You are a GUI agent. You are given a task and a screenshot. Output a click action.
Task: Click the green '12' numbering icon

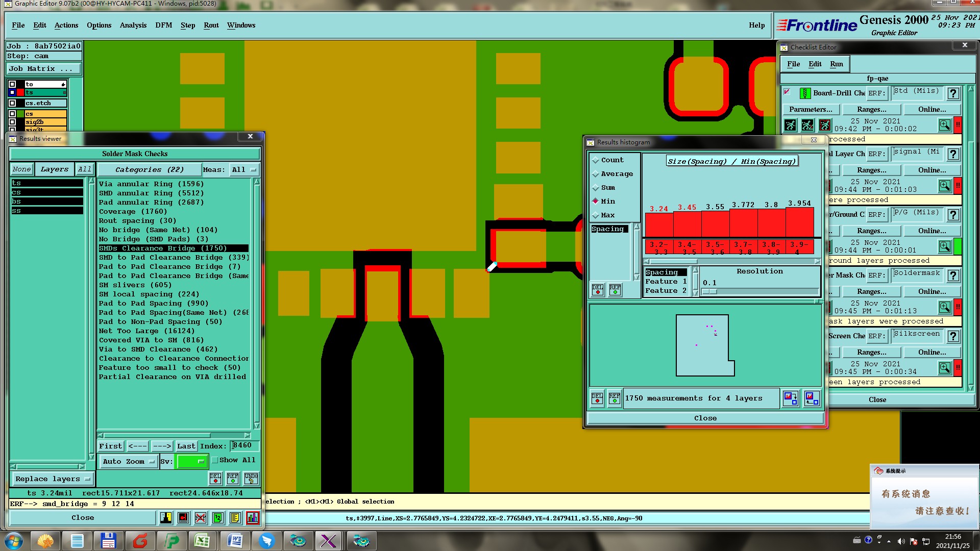(x=218, y=518)
